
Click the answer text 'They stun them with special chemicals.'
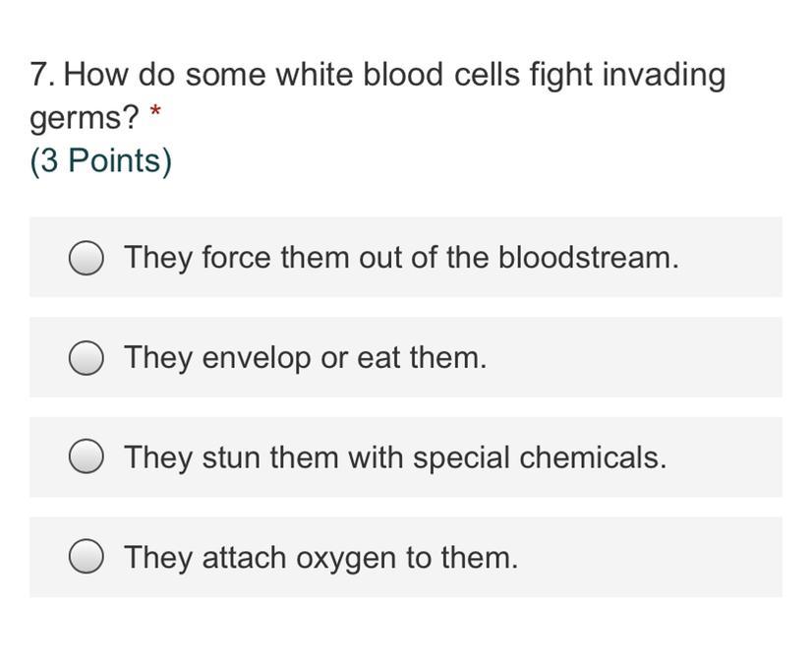coord(395,458)
